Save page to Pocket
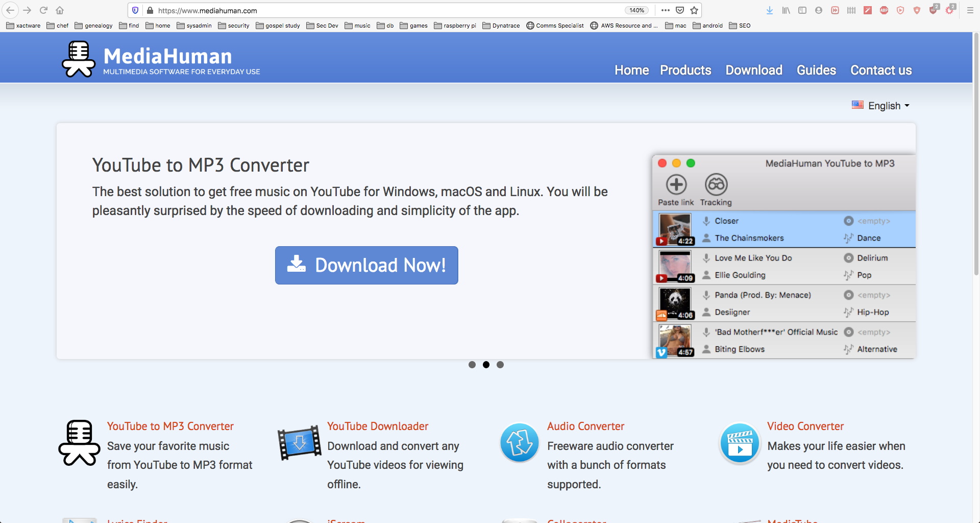This screenshot has width=980, height=523. 680,10
